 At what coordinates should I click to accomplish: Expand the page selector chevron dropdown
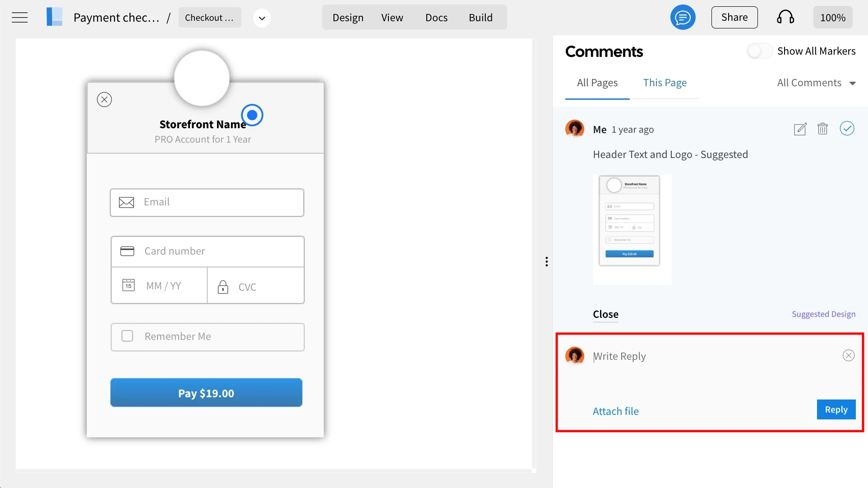(x=262, y=18)
